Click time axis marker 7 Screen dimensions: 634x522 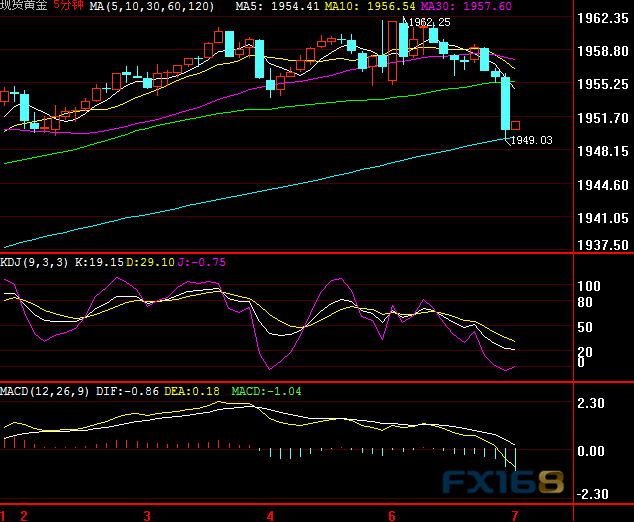click(515, 516)
